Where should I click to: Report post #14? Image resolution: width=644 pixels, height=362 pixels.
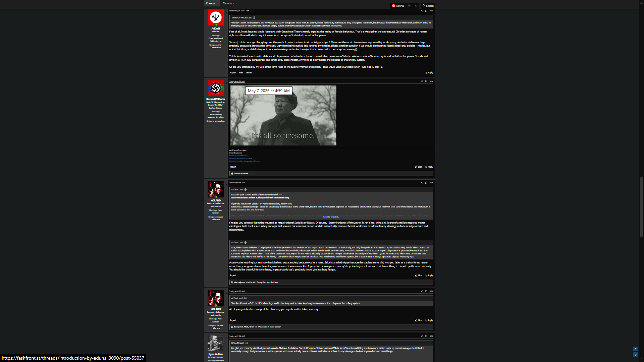pos(233,167)
